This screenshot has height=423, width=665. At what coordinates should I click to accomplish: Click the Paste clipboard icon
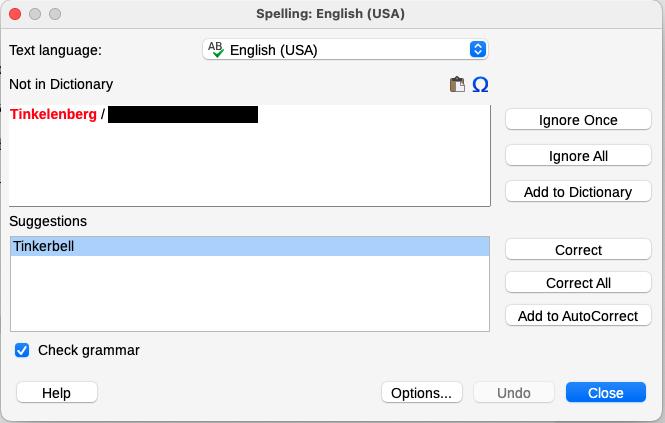pyautogui.click(x=457, y=85)
